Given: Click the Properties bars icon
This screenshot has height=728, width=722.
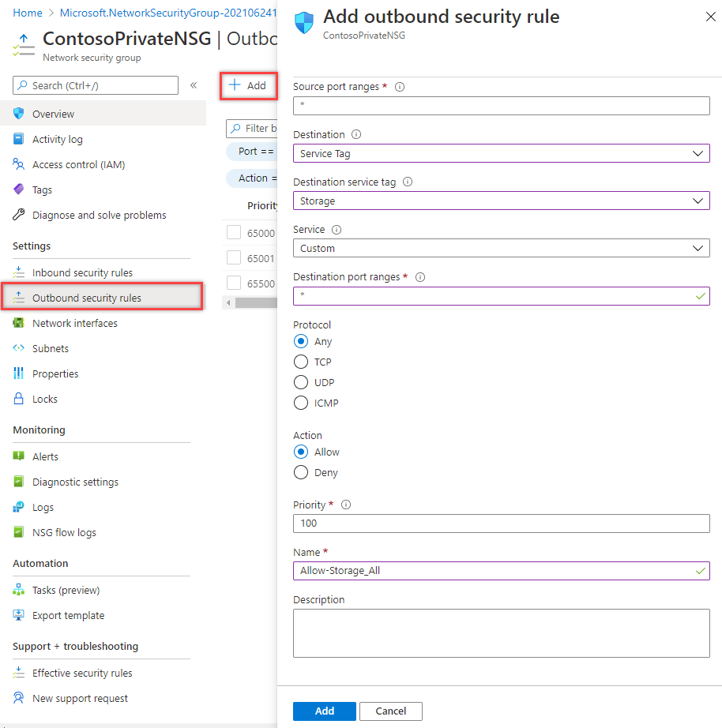Looking at the screenshot, I should coord(19,373).
